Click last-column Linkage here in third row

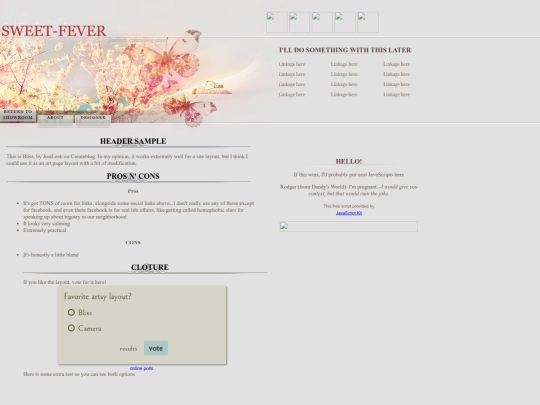396,84
